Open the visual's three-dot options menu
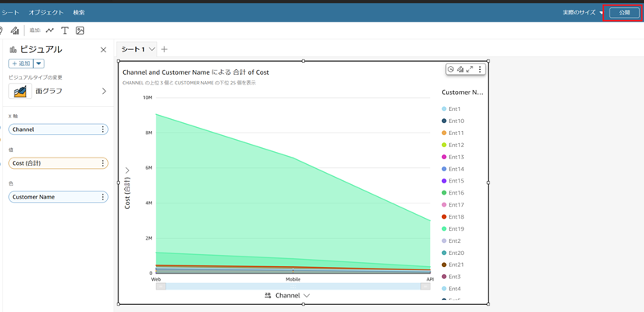Screen dimensions: 644x312 tap(480, 69)
